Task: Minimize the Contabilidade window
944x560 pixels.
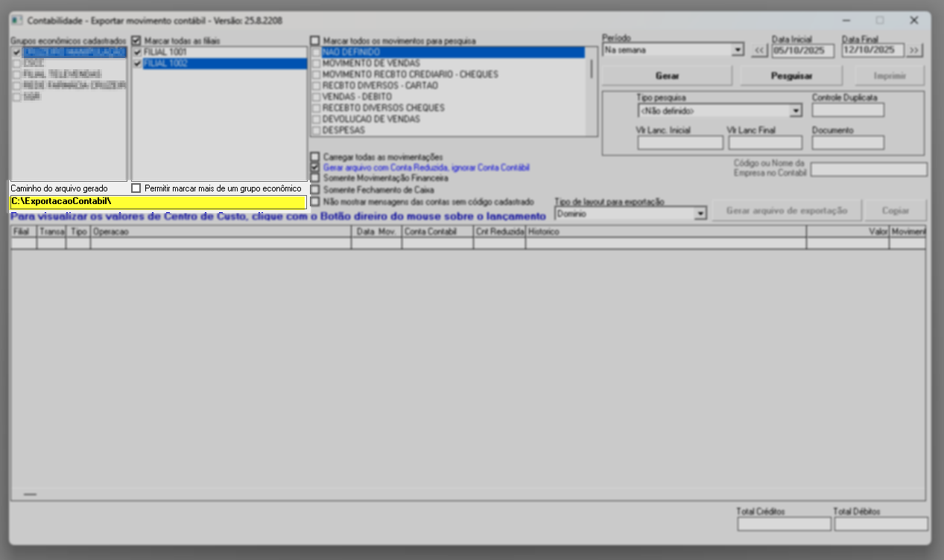Action: pyautogui.click(x=846, y=20)
